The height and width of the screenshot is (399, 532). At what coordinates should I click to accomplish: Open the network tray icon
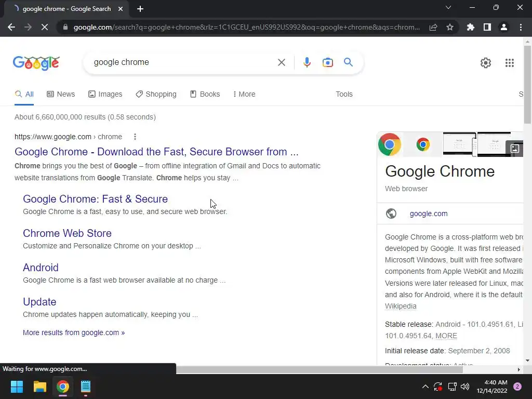click(x=452, y=387)
